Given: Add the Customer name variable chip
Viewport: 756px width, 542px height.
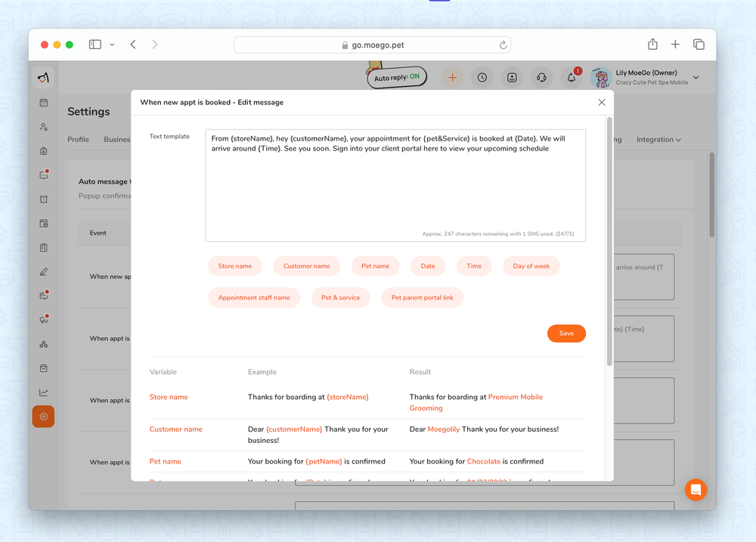Looking at the screenshot, I should 306,266.
